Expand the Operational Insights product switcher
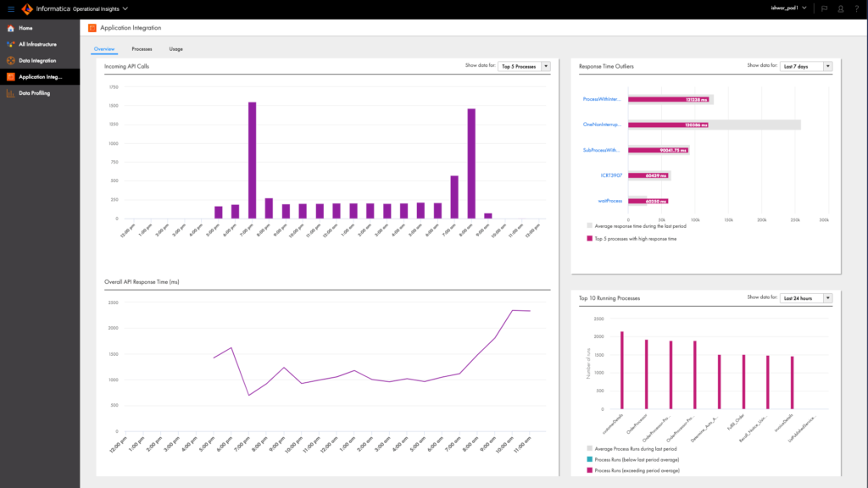Screen dimensions: 868x488 coord(125,9)
